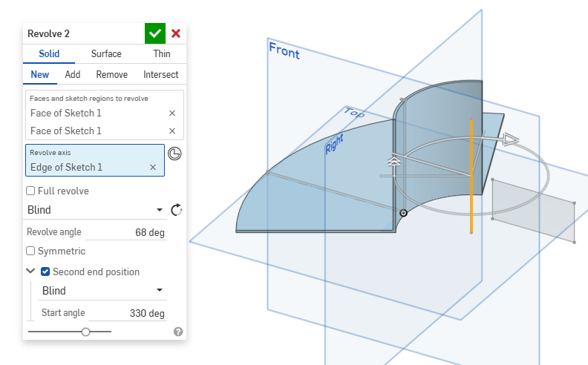Click the slider handle at dialog bottom
This screenshot has width=588, height=365.
(86, 332)
